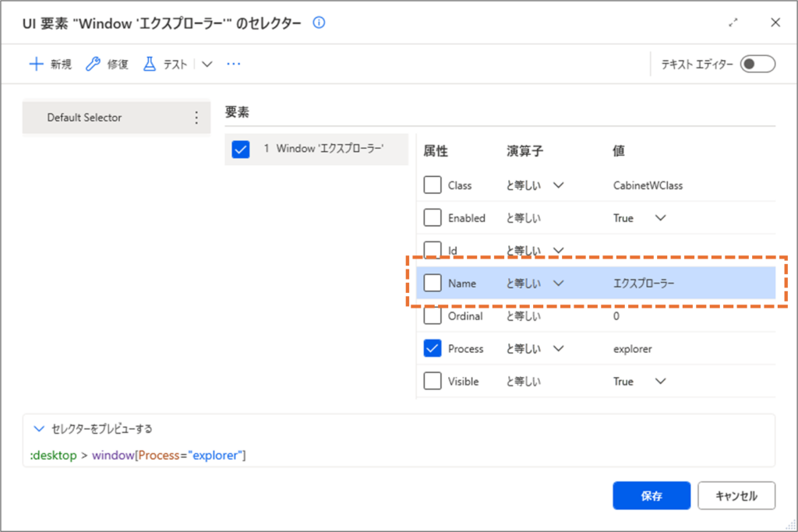Screen dimensions: 798x532
Task: Click the と等しい operator in the Ordinal row
Action: coord(523,315)
